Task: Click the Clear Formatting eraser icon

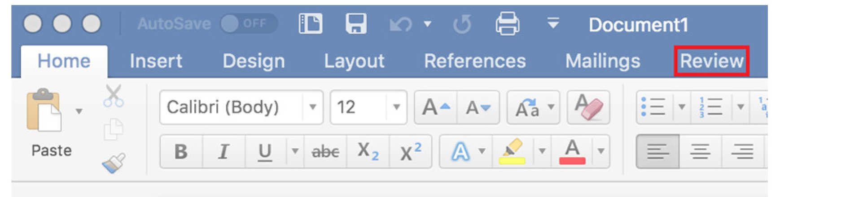Action: pos(588,107)
